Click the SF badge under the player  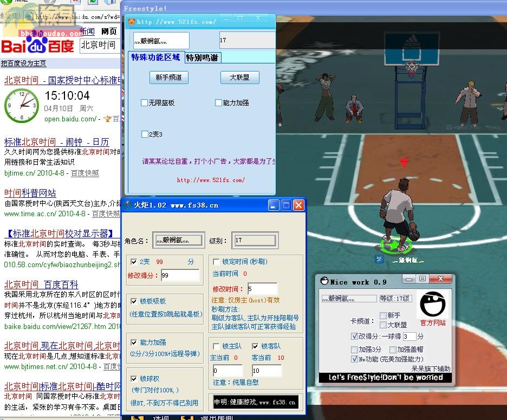(x=379, y=259)
